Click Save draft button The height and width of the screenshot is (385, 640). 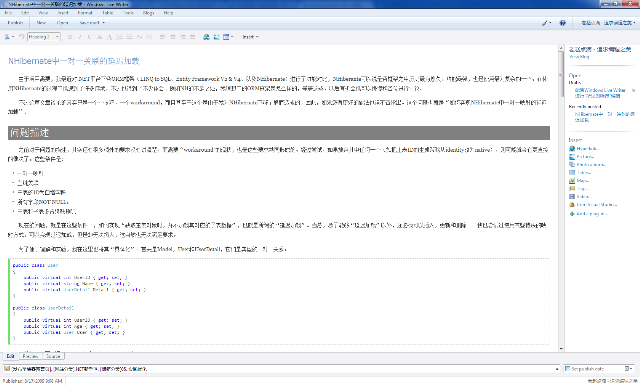[89, 23]
